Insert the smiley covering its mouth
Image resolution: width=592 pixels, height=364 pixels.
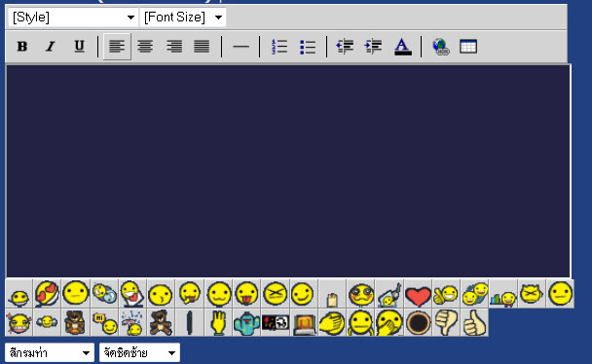[x=389, y=322]
